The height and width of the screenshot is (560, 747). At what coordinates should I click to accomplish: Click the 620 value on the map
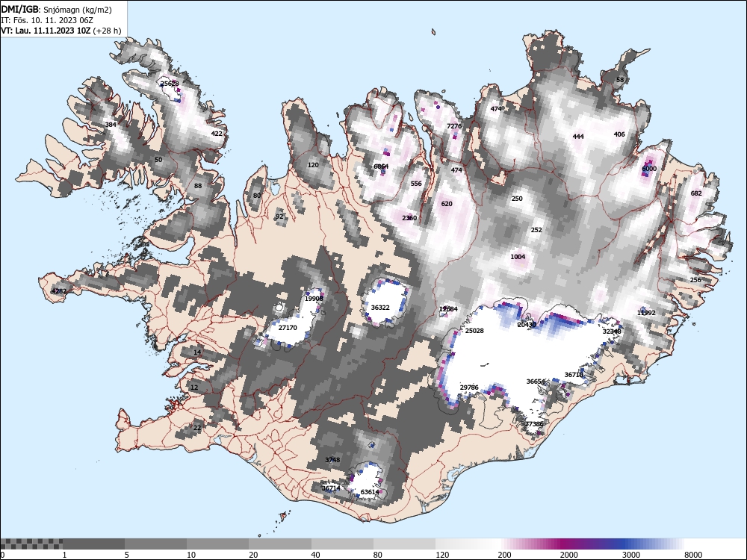click(447, 203)
